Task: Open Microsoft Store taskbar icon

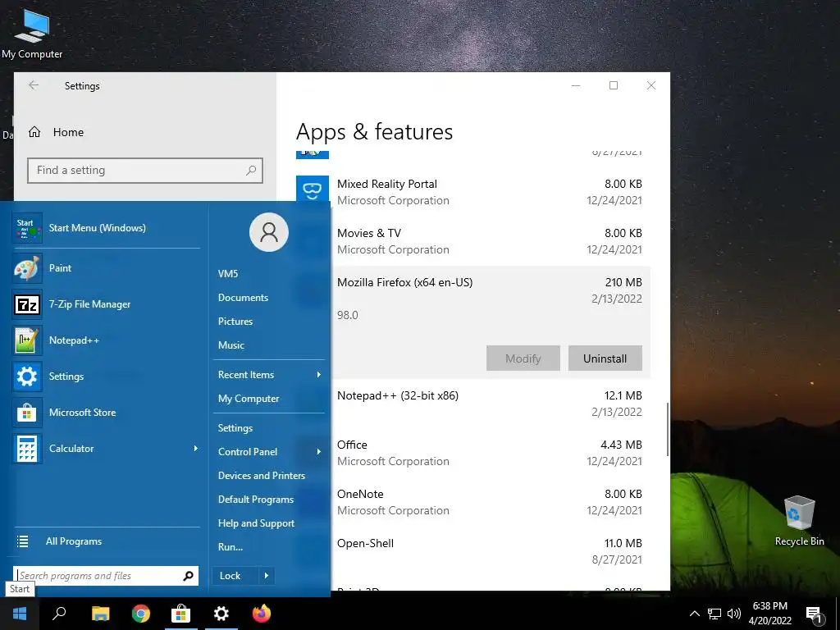Action: click(181, 614)
